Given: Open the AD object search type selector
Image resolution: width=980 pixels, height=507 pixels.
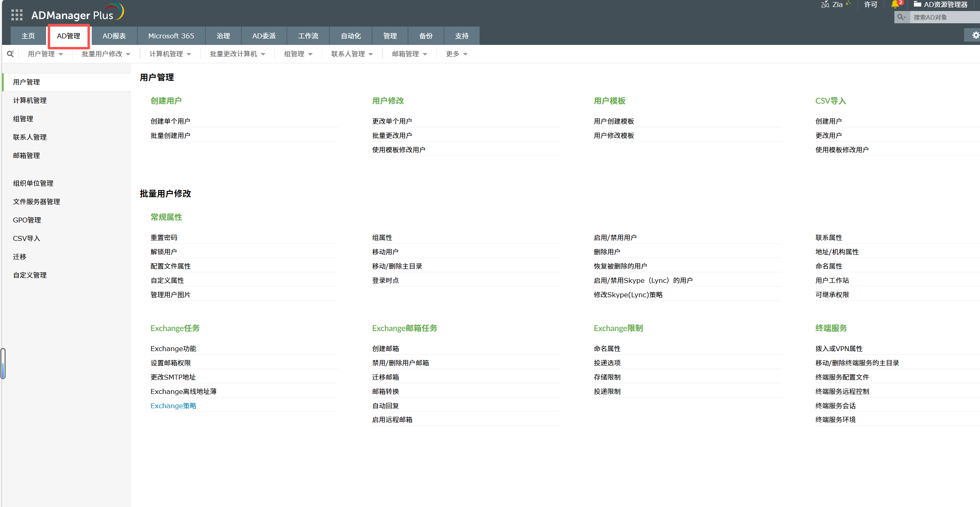Looking at the screenshot, I should [x=902, y=17].
